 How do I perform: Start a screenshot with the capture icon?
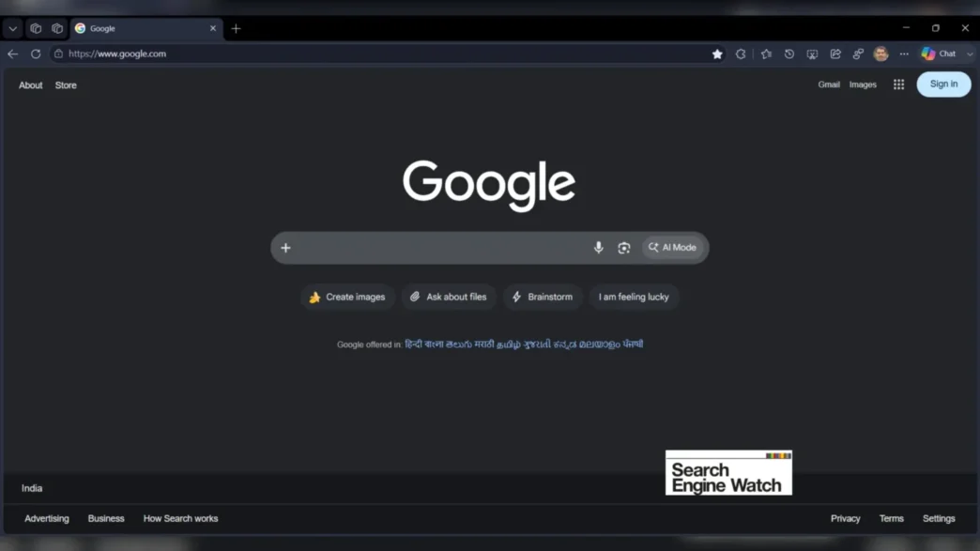click(813, 54)
